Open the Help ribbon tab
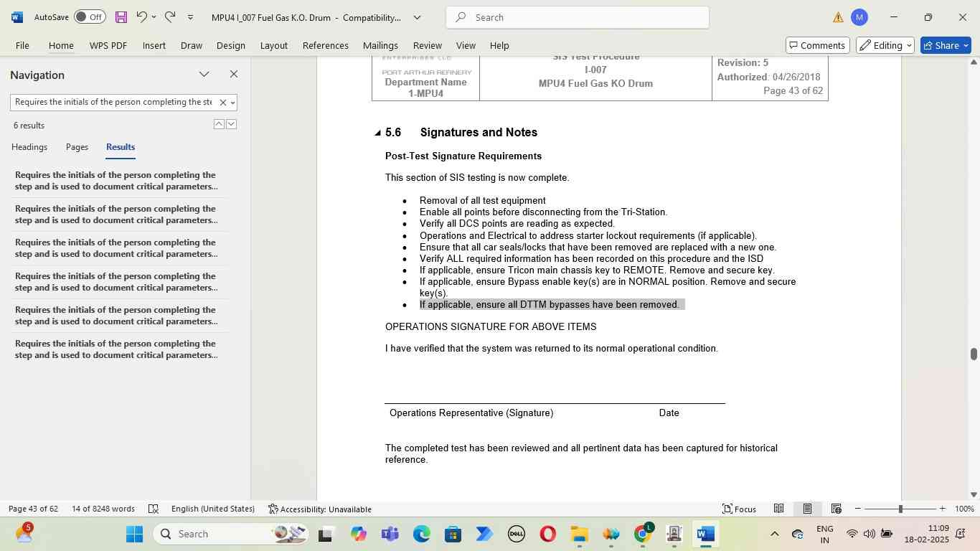This screenshot has width=980, height=551. 499,45
